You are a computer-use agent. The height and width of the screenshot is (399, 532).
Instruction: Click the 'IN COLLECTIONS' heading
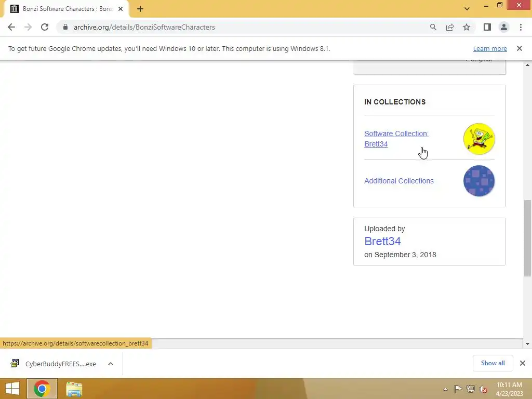click(x=395, y=102)
